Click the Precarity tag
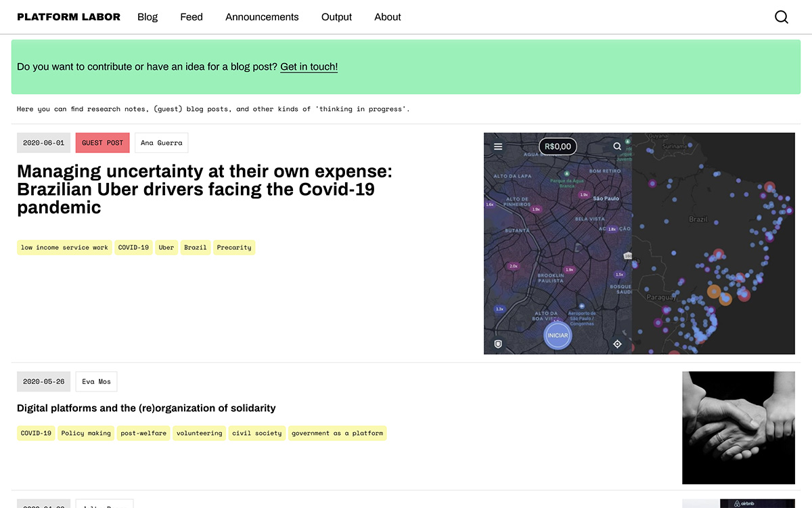This screenshot has width=812, height=508. coord(234,247)
